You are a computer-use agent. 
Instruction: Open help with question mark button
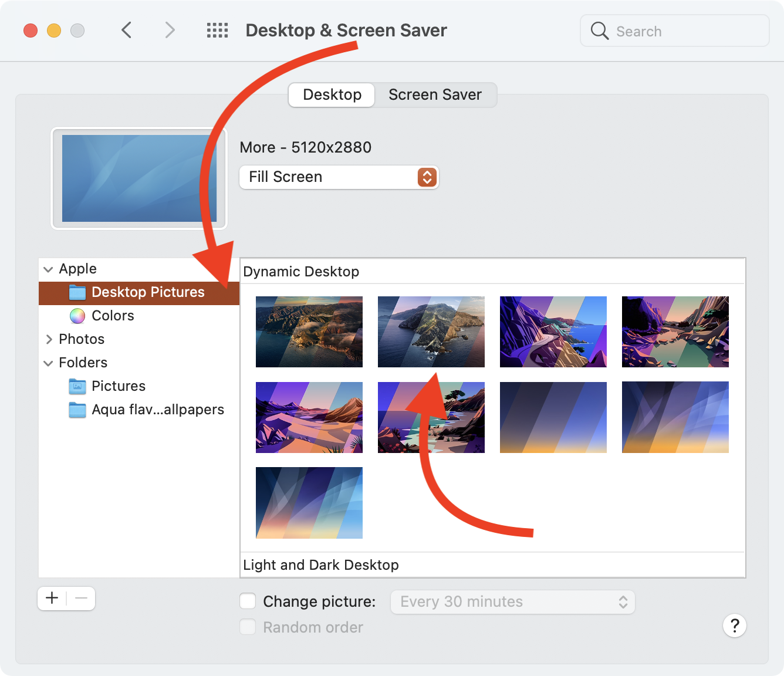coord(735,626)
